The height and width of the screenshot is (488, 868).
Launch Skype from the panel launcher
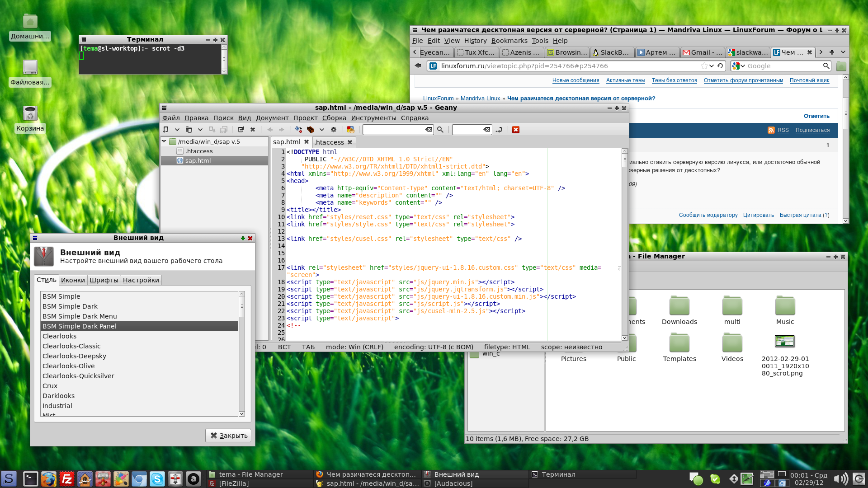[157, 479]
